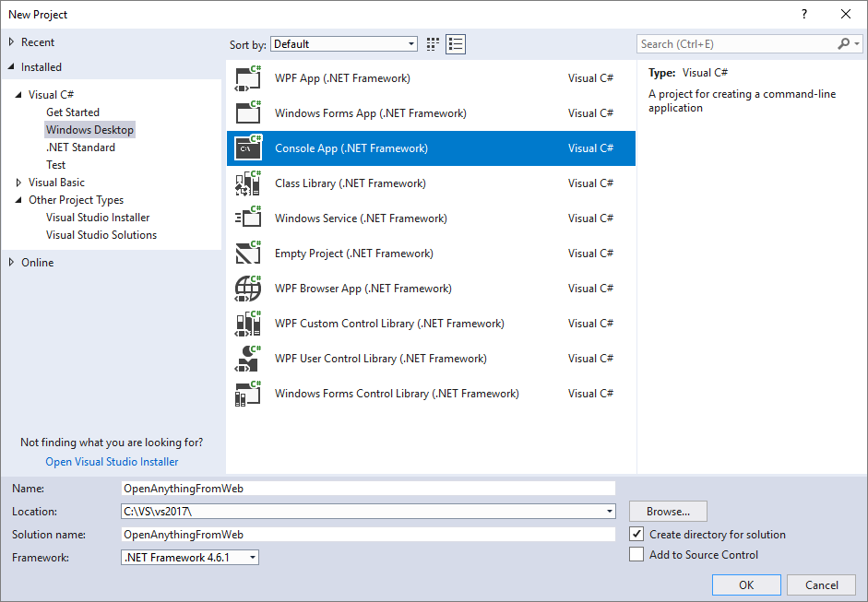Viewport: 868px width, 602px height.
Task: Click the Windows Service template icon
Action: (x=247, y=218)
